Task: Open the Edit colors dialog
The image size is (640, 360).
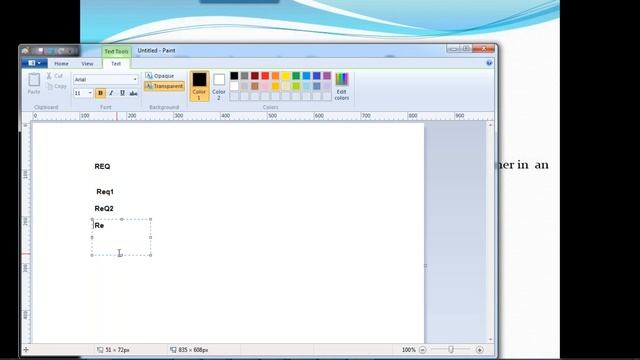Action: coord(342,86)
